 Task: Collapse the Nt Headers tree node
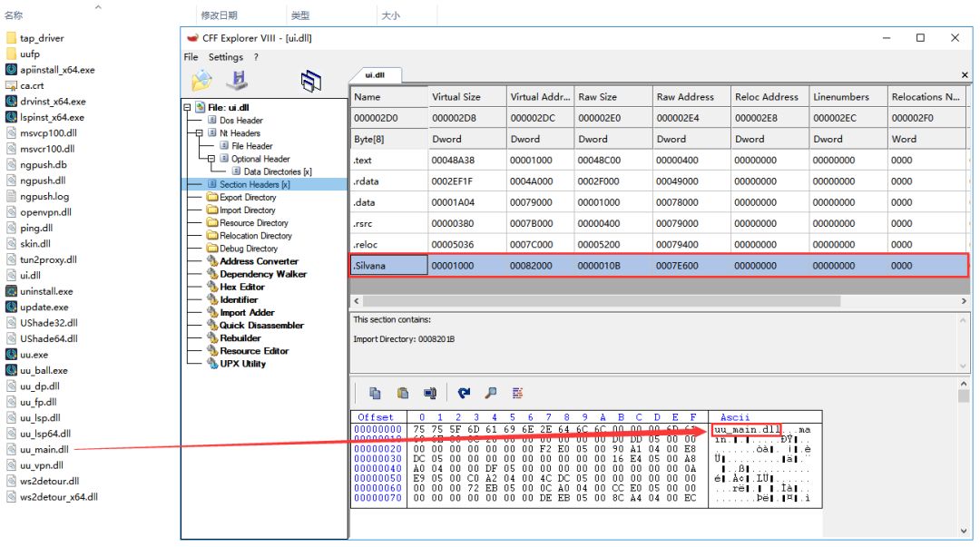point(200,133)
